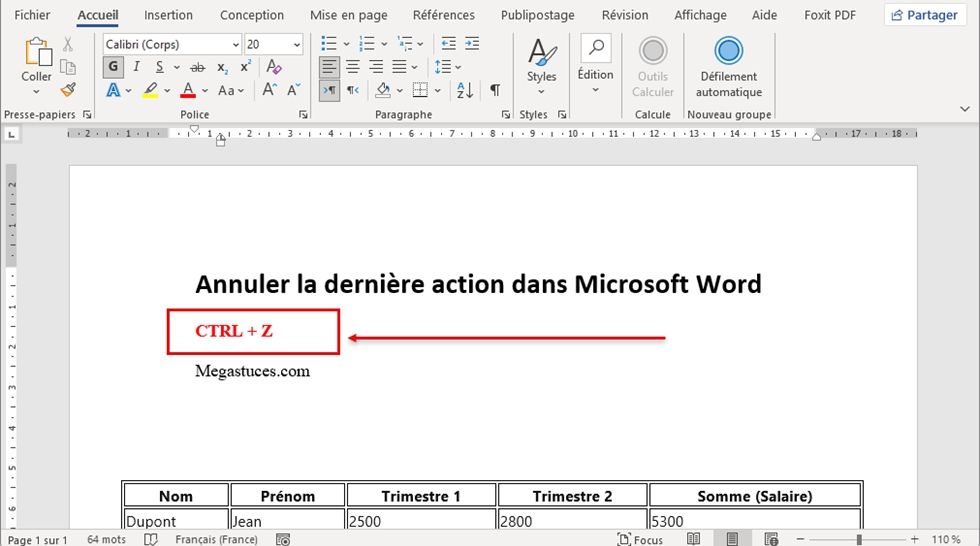Open the Édition search button
The width and height of the screenshot is (980, 546).
(x=595, y=60)
